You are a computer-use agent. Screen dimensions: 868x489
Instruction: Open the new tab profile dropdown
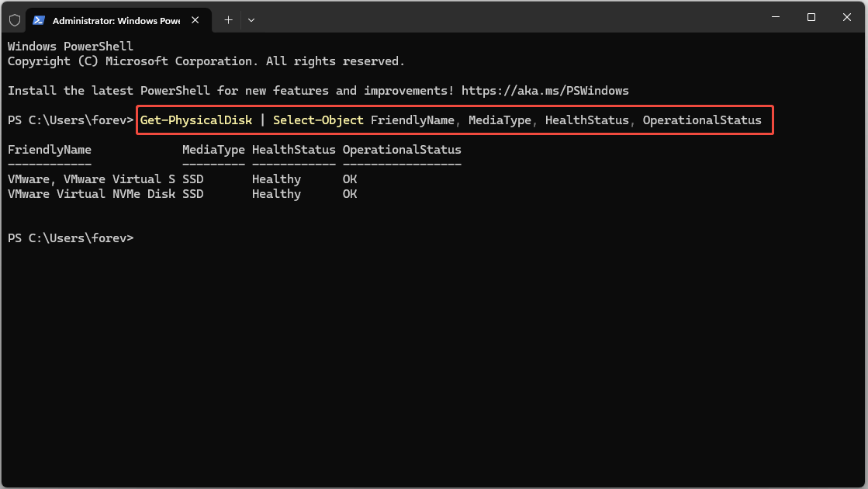(x=251, y=20)
